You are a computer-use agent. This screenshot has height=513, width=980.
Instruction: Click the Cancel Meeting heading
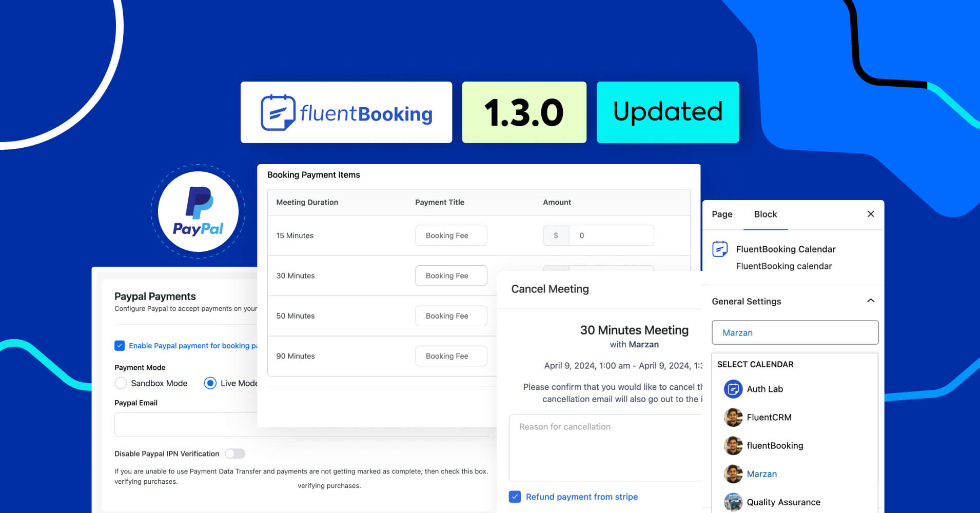click(x=550, y=289)
